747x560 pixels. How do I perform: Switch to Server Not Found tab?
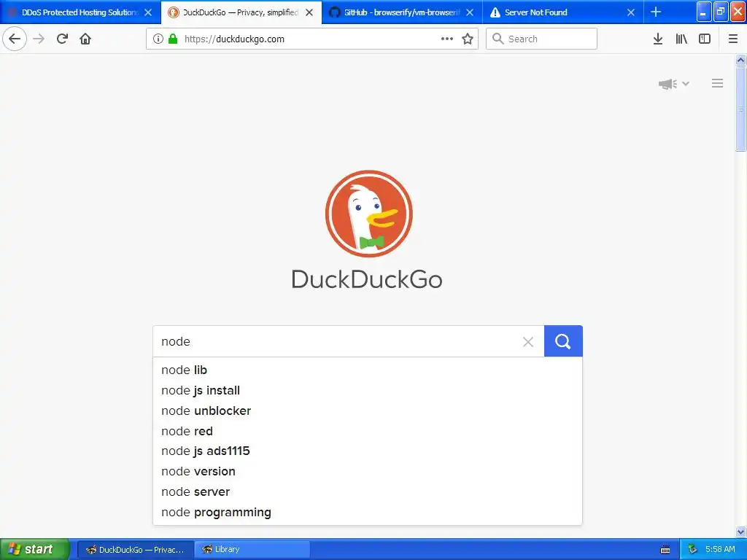click(563, 12)
